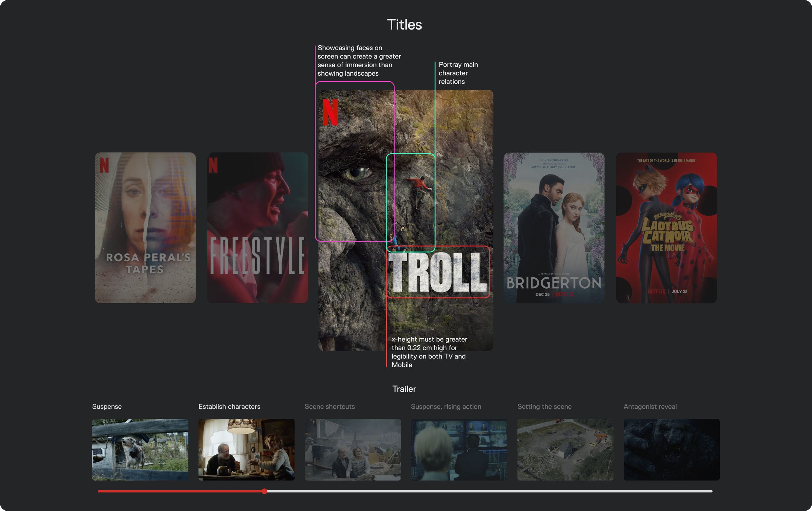
Task: Click the Antagonist reveal label
Action: [650, 406]
